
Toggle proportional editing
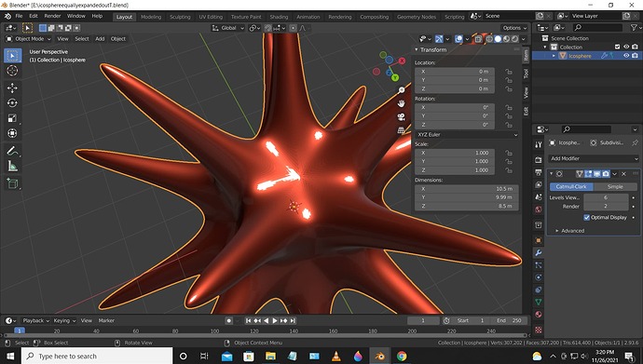293,28
